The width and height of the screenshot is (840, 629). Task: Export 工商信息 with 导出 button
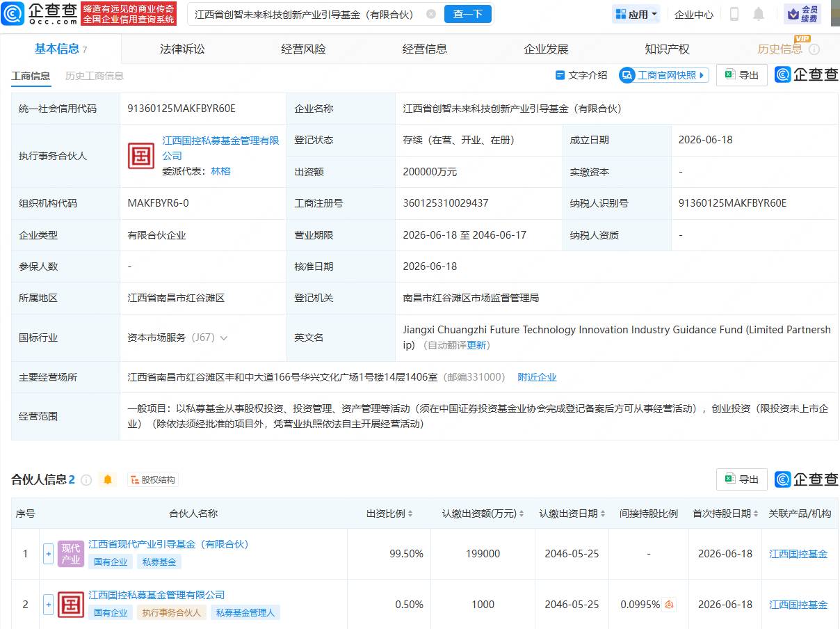coord(742,75)
